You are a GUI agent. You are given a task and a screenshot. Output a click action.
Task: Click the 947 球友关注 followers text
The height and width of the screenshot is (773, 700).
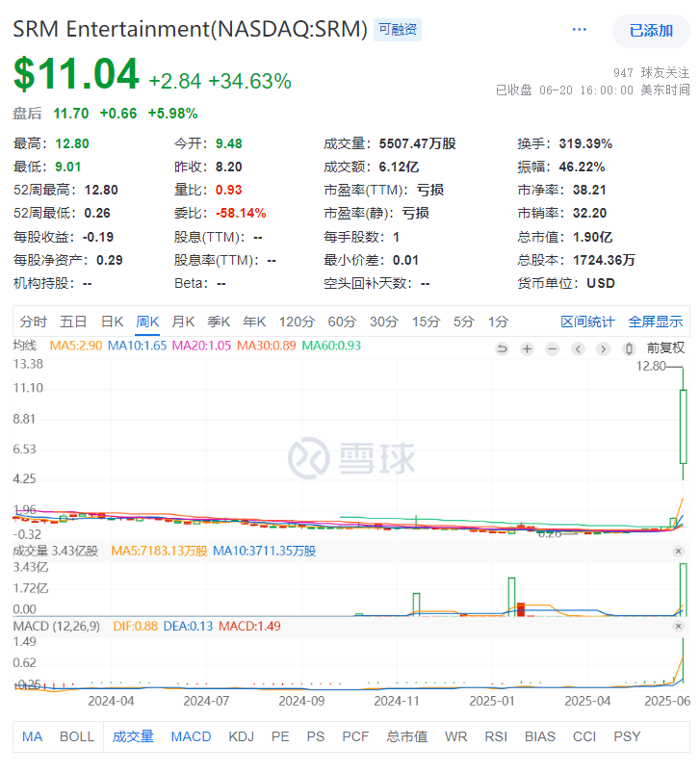[x=651, y=73]
